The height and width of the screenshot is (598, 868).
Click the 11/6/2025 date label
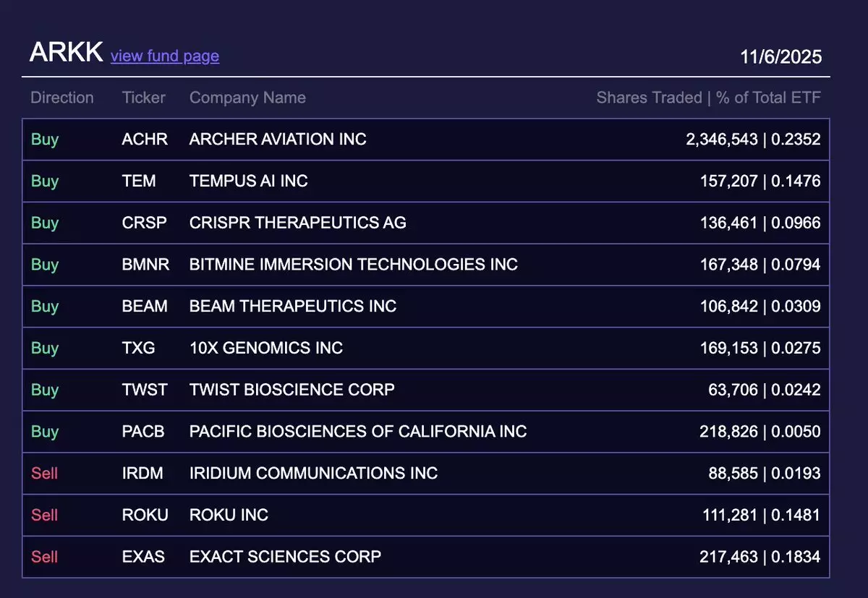pyautogui.click(x=780, y=57)
